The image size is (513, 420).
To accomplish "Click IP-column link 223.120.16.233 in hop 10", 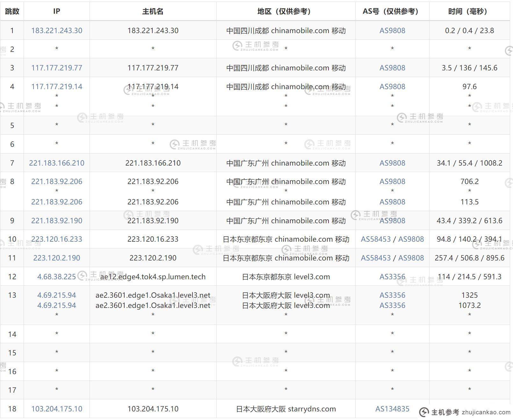I will point(57,239).
